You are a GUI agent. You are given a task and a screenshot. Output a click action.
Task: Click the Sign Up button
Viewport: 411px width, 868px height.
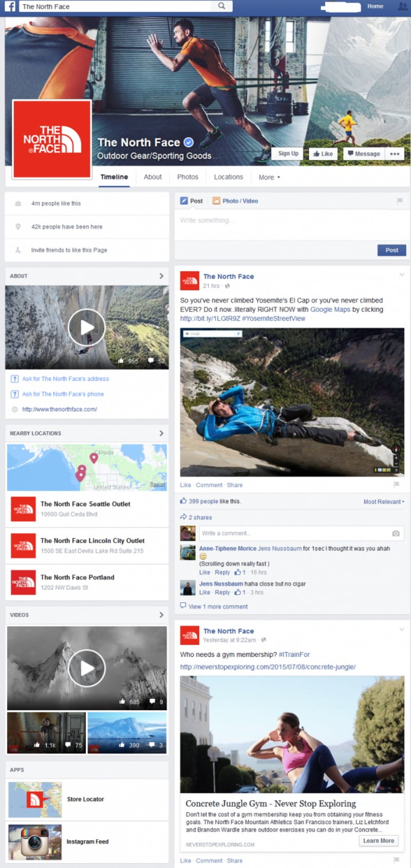pyautogui.click(x=288, y=154)
